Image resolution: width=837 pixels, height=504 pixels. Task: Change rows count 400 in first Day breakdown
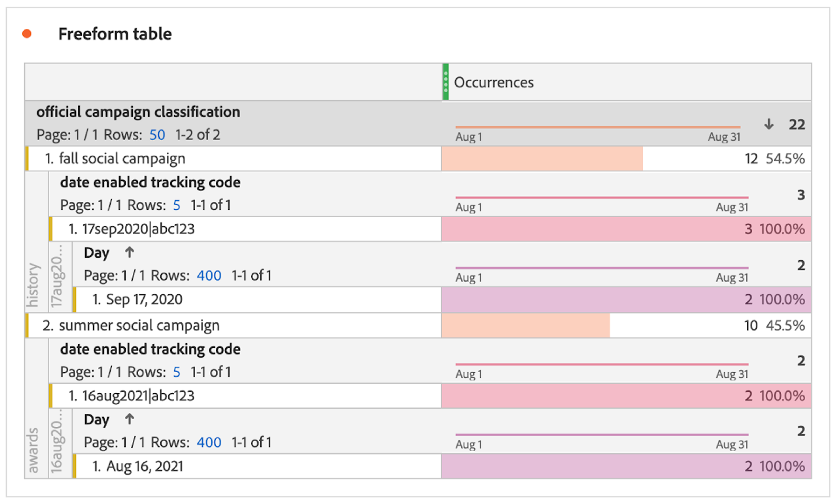pos(209,275)
